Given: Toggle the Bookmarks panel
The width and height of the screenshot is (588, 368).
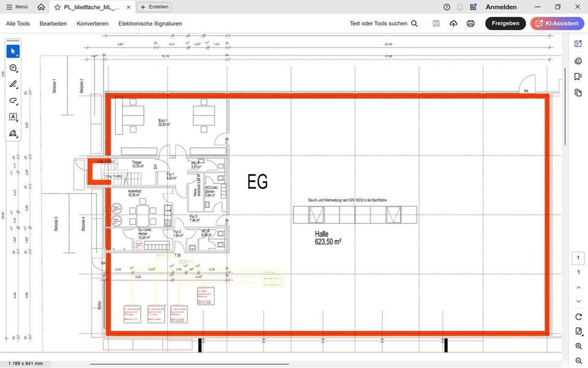Looking at the screenshot, I should point(578,76).
